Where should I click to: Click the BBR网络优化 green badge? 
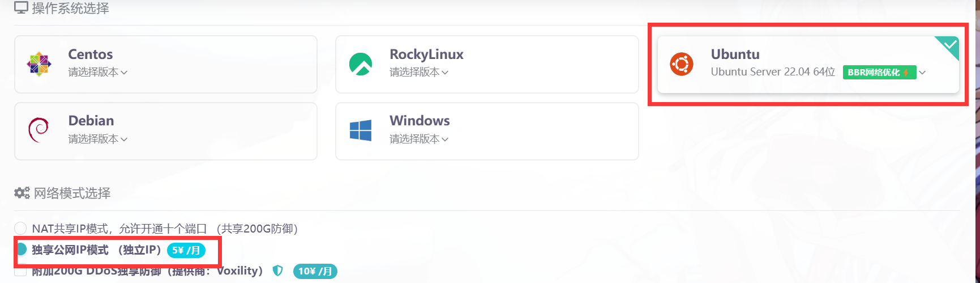tap(879, 73)
